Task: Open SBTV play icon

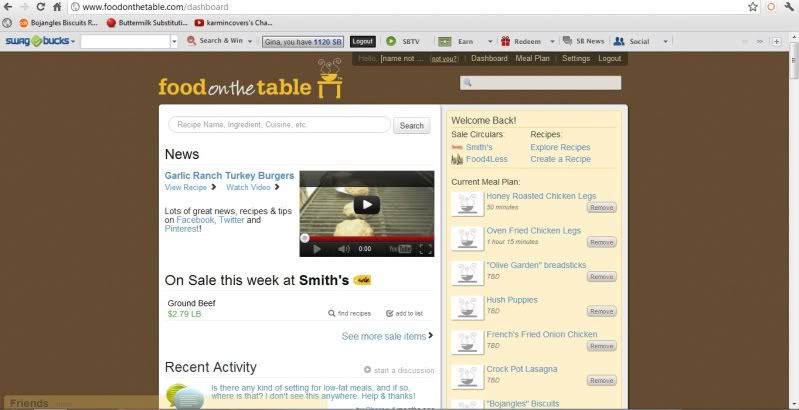Action: click(391, 41)
